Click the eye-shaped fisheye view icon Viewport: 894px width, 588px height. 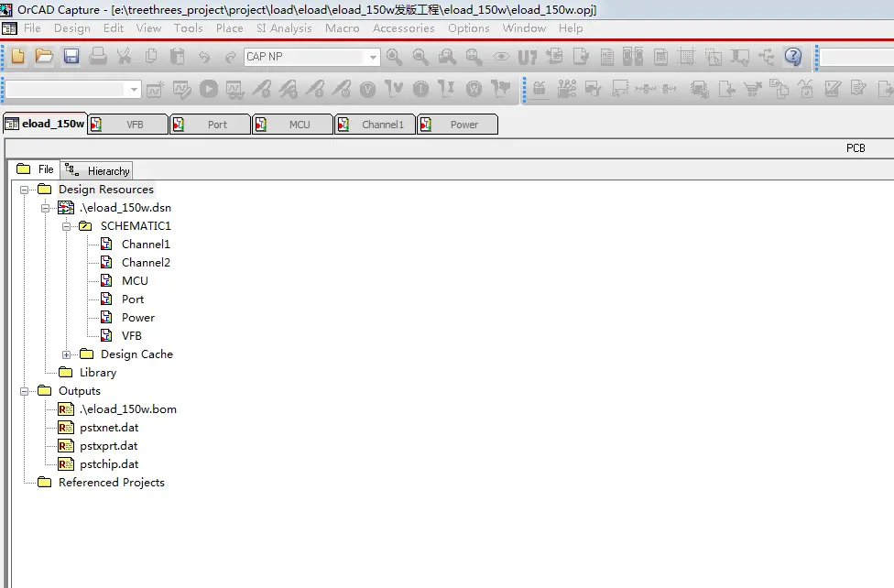click(501, 57)
